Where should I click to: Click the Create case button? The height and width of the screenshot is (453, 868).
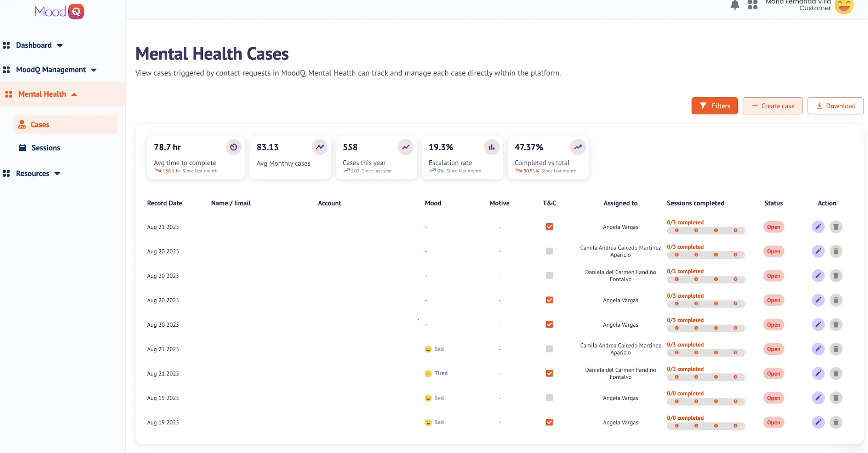point(772,106)
